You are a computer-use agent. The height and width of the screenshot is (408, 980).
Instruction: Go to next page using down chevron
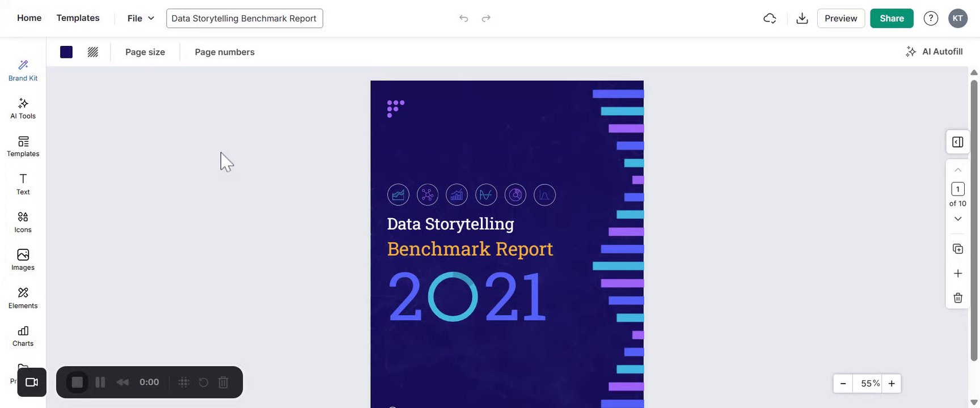(x=958, y=219)
